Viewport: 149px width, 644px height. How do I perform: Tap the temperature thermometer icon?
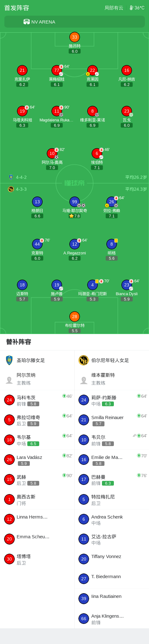pyautogui.click(x=131, y=8)
